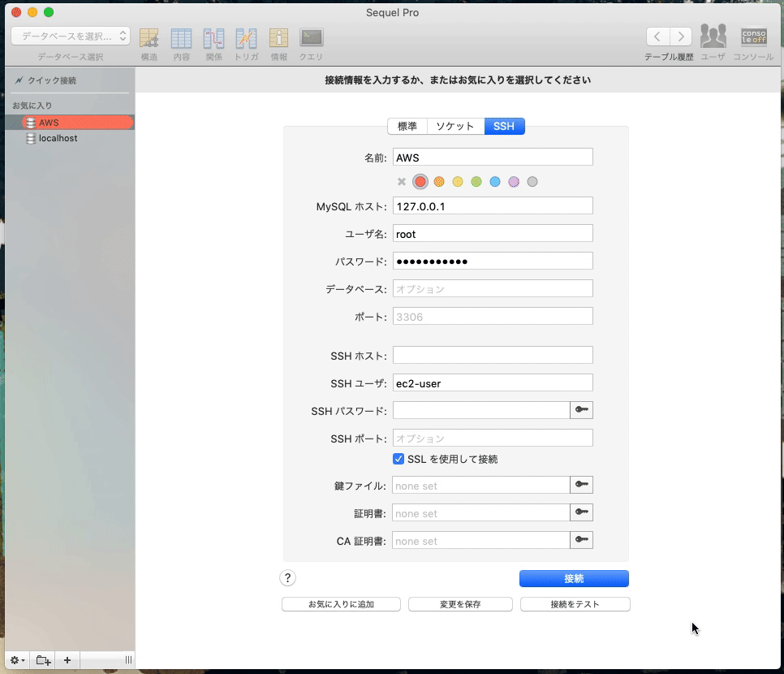Click the key icon beside 鍵ファイル
Viewport: 784px width, 674px height.
point(581,484)
